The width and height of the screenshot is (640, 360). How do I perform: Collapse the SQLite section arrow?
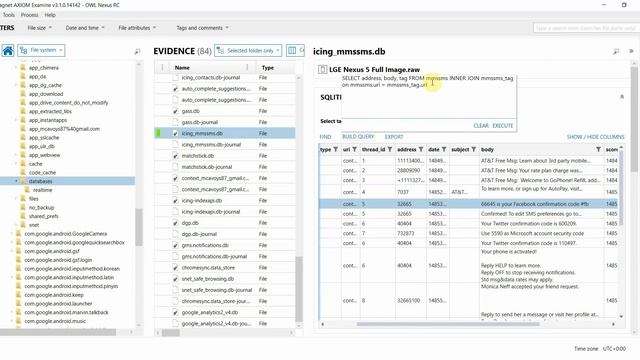pyautogui.click(x=622, y=97)
